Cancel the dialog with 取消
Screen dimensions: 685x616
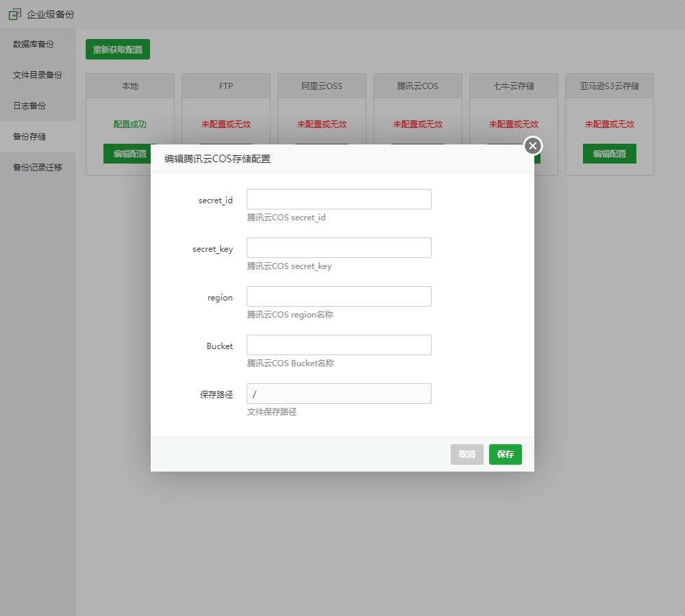coord(466,454)
